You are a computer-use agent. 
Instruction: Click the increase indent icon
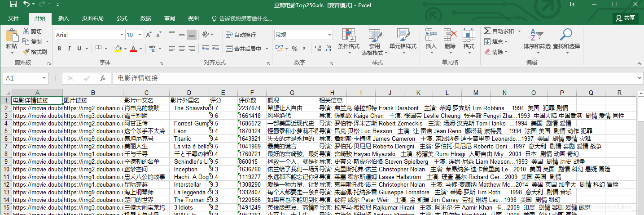tap(215, 49)
